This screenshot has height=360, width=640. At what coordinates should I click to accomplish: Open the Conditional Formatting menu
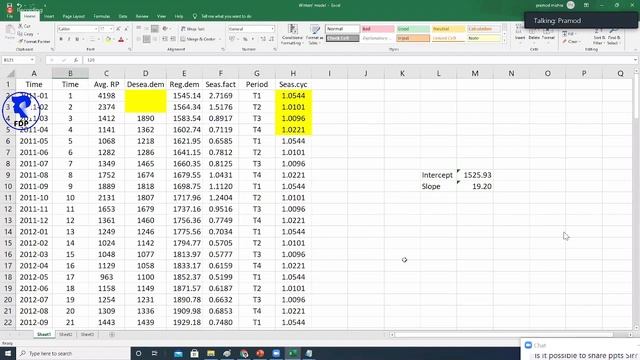(292, 34)
